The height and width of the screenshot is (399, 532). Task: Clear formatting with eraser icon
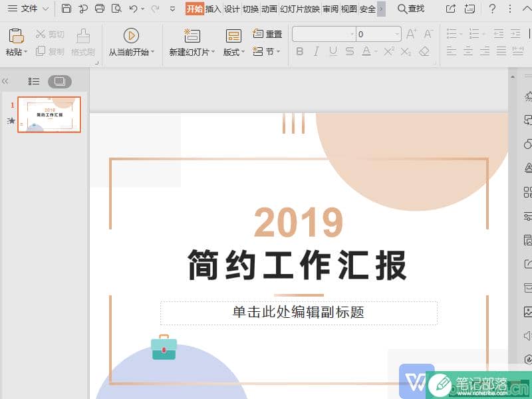[x=424, y=52]
